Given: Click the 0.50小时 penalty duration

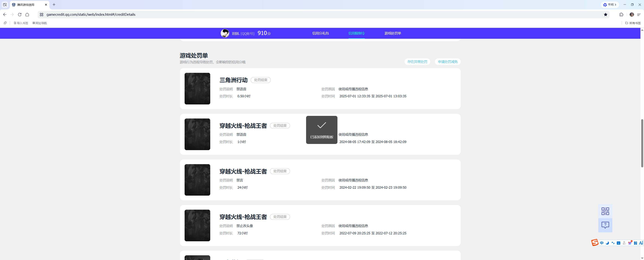Looking at the screenshot, I should coord(244,96).
